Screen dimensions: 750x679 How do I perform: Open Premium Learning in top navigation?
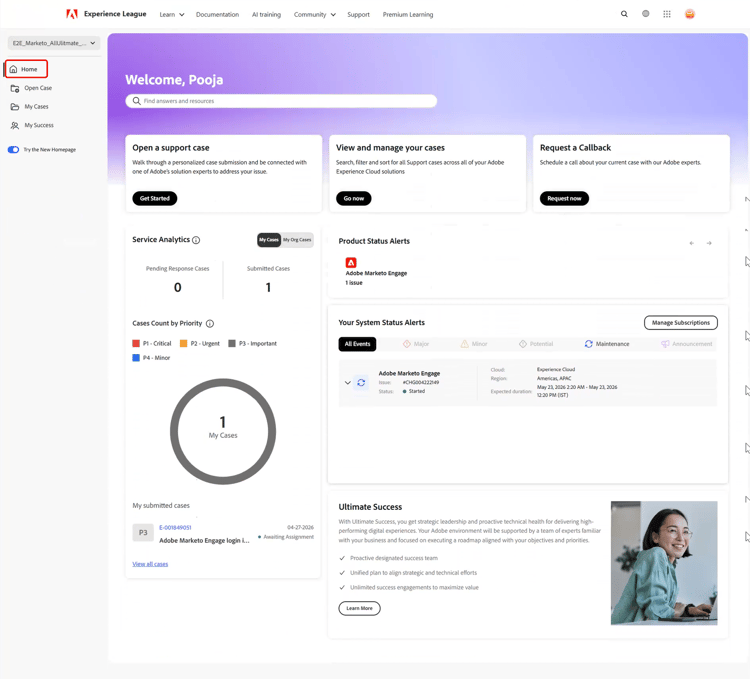[408, 15]
